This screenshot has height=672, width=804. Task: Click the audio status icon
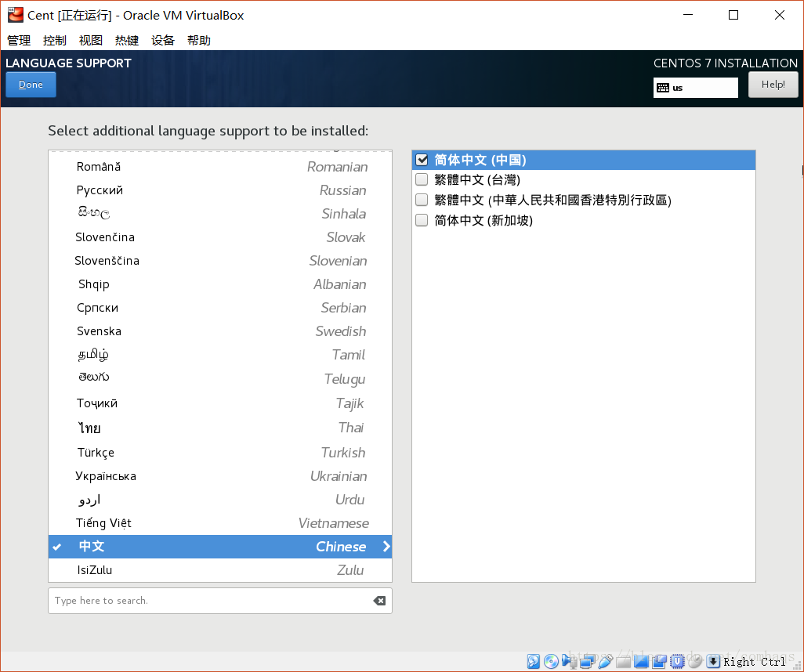(x=569, y=661)
